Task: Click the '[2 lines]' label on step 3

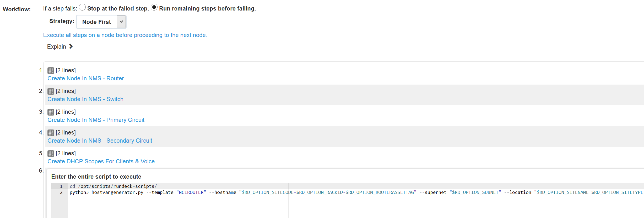Action: pos(66,112)
